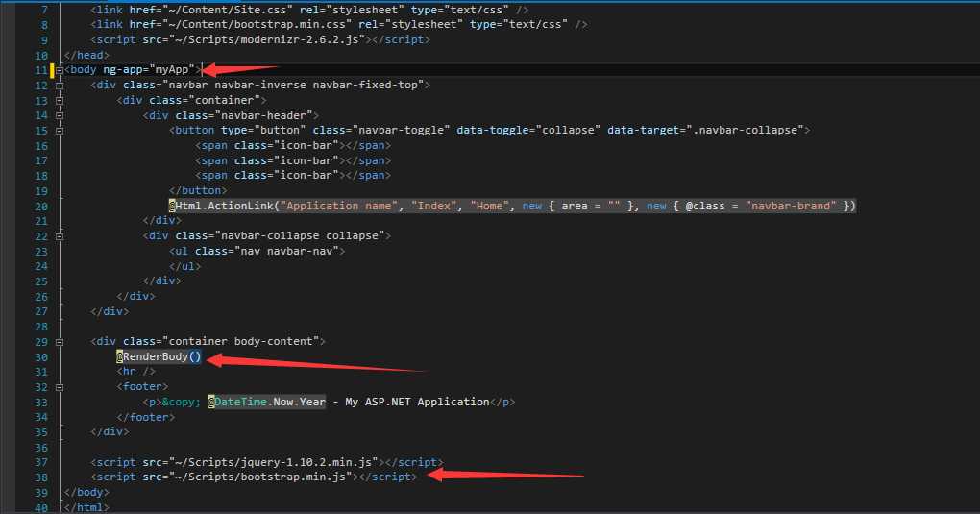Click line number 11 in the gutter

41,70
